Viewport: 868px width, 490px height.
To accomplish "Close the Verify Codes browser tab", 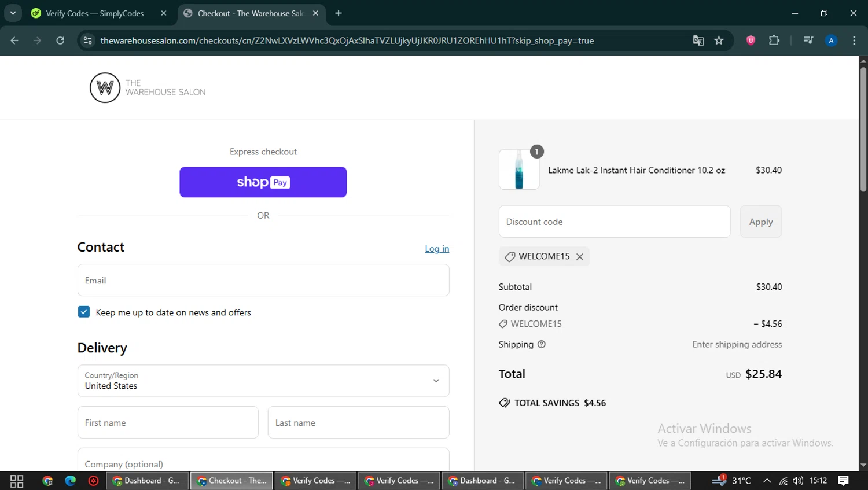I will [x=164, y=13].
